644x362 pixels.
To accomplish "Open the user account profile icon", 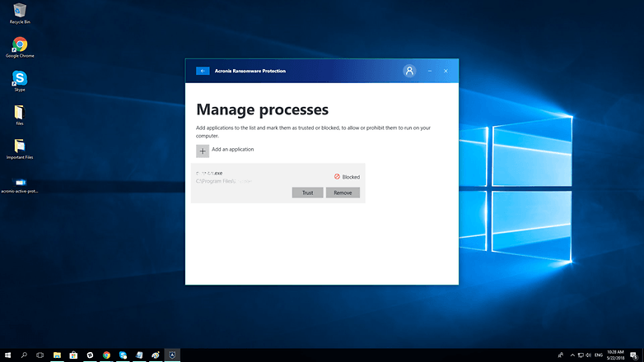I will 409,71.
